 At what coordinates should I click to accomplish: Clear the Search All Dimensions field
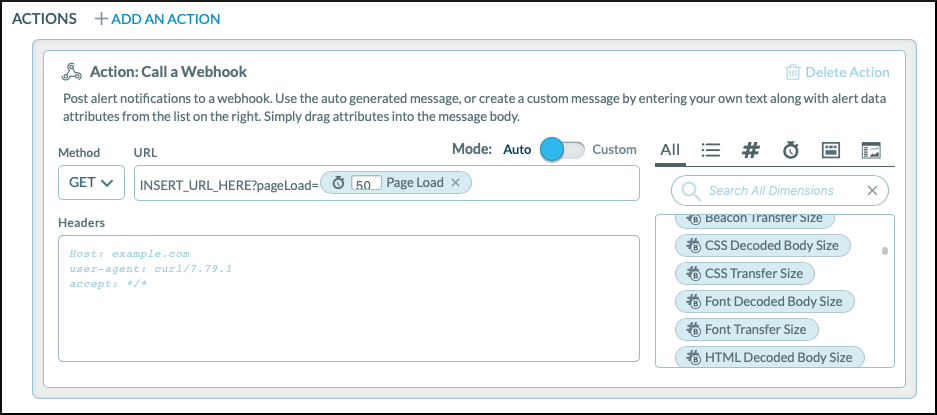click(x=872, y=190)
